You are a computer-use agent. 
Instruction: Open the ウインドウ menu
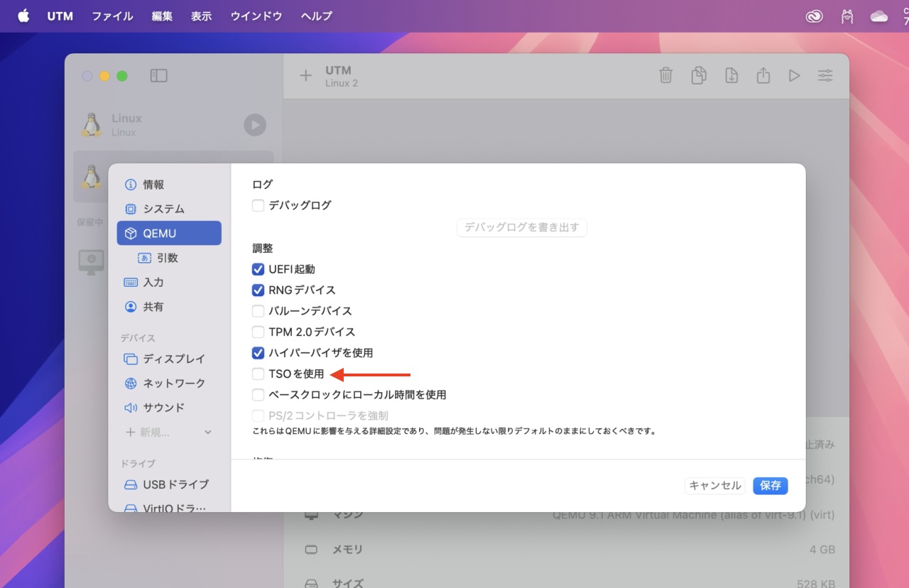(256, 16)
